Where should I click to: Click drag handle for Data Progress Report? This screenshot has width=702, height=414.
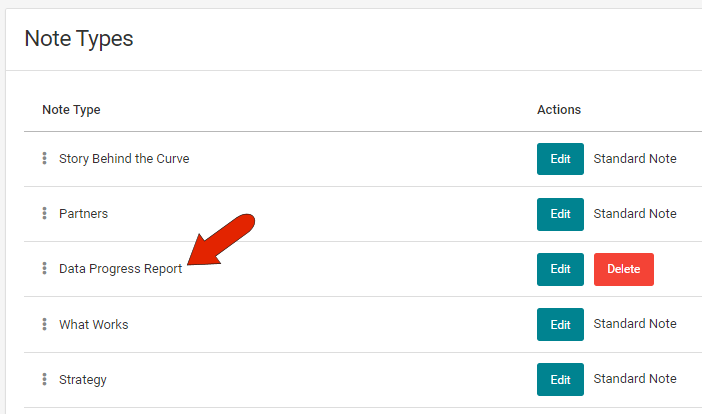[x=44, y=268]
